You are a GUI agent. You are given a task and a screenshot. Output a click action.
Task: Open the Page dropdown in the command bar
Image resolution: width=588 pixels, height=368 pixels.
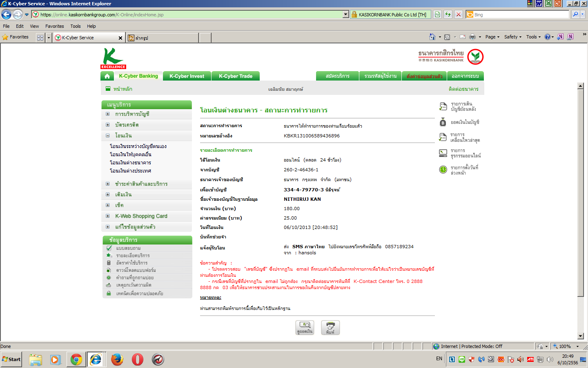tap(492, 37)
